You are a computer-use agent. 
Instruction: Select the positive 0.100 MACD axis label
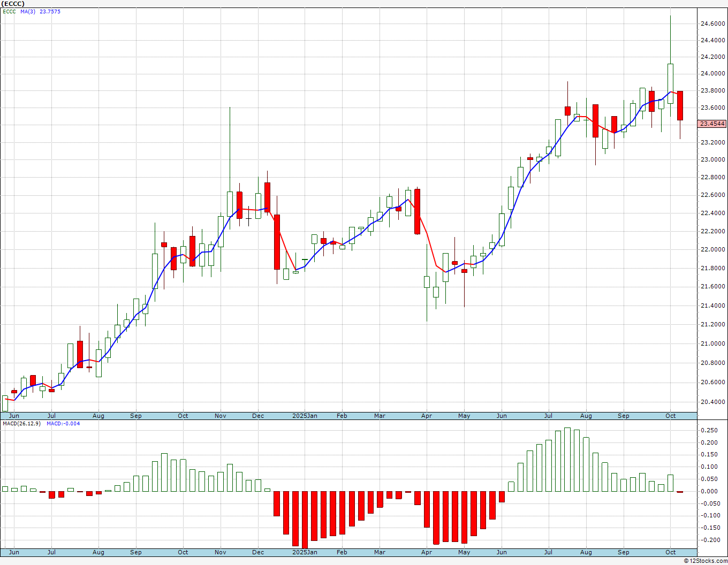(710, 467)
